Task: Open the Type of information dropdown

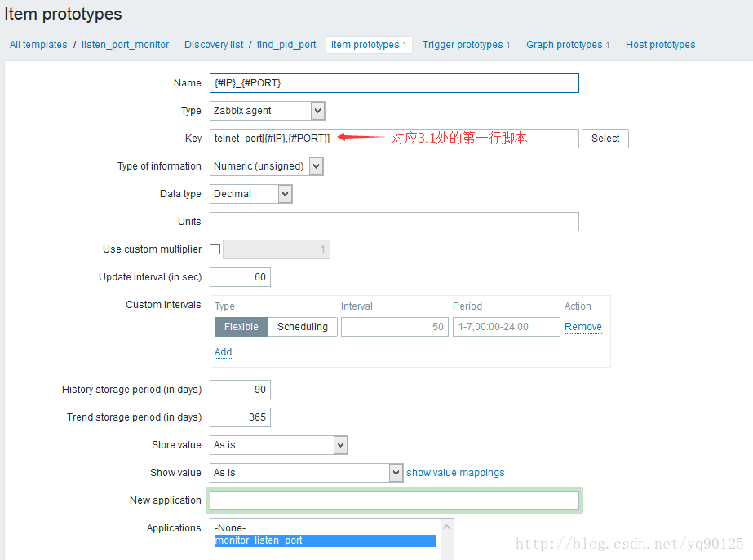Action: (x=267, y=166)
